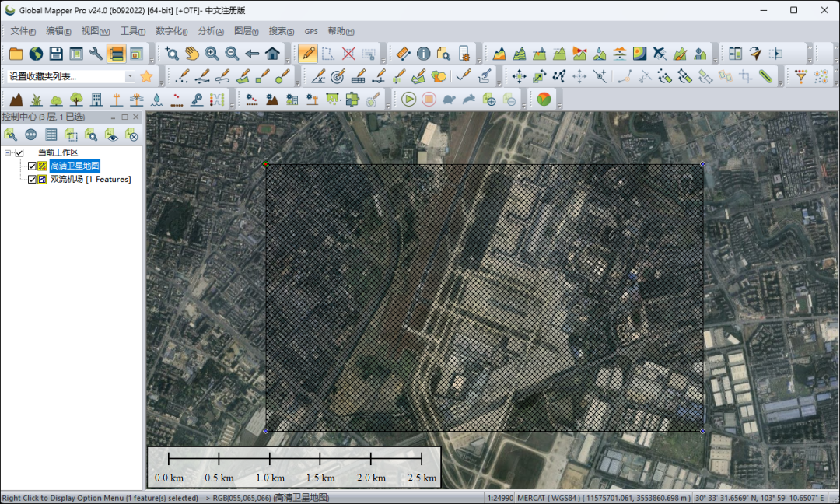840x504 pixels.
Task: Uncheck the 高清卫星地图 layer checkbox
Action: tap(32, 166)
